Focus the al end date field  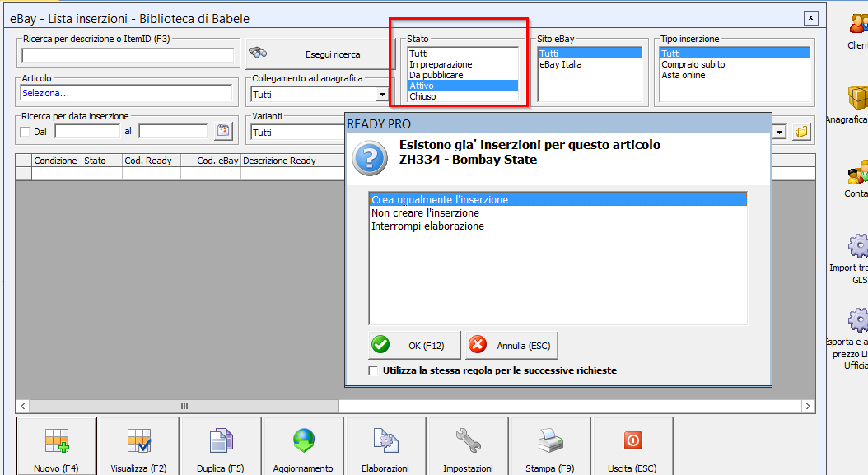pos(173,131)
